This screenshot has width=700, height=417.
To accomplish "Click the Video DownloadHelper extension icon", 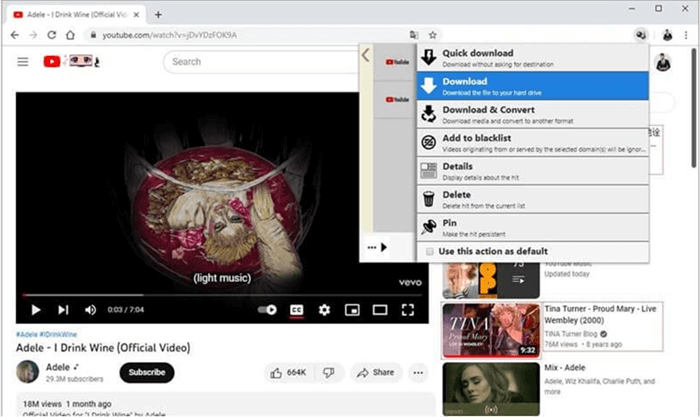I will pos(641,35).
